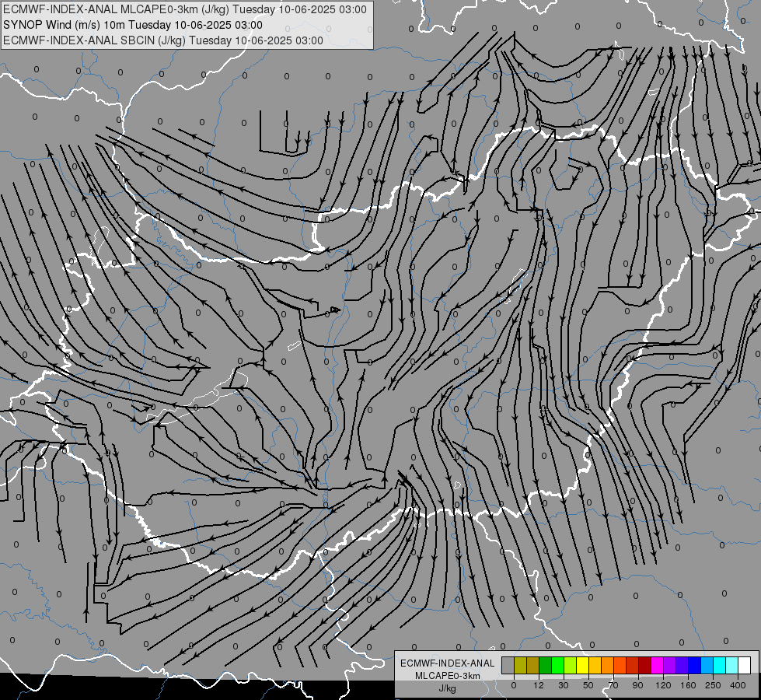
Task: Click the purple swatch right of 120
Action: pyautogui.click(x=670, y=666)
